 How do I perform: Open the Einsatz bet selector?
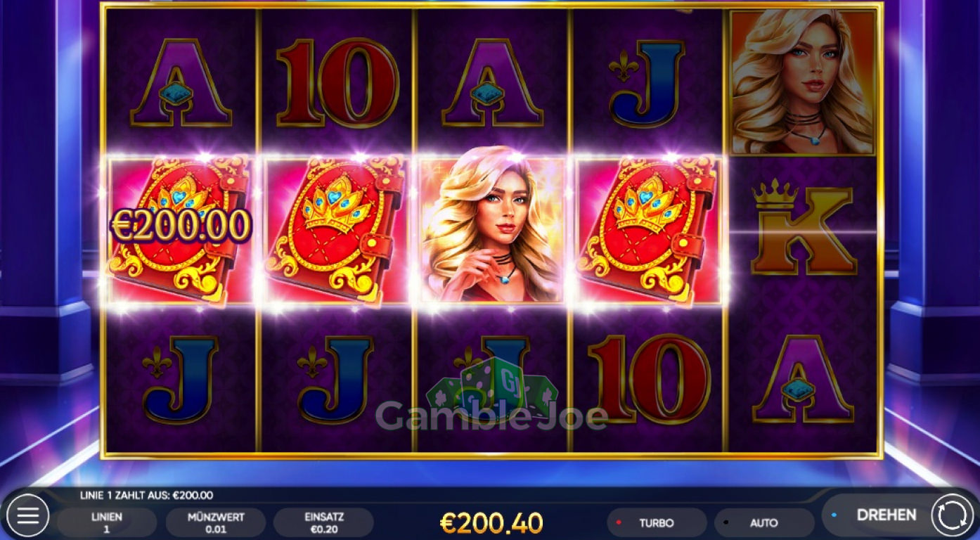pyautogui.click(x=323, y=523)
